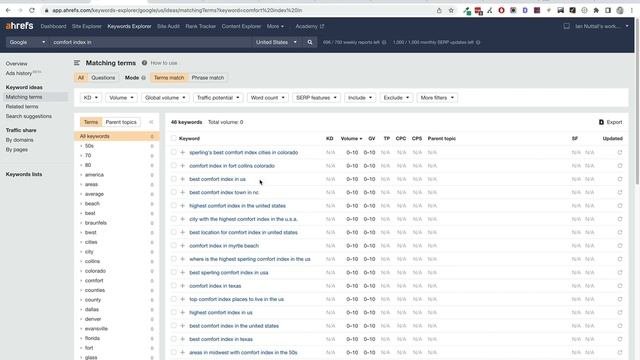The width and height of the screenshot is (640, 360).
Task: Open Related terms in sidebar
Action: coord(22,107)
